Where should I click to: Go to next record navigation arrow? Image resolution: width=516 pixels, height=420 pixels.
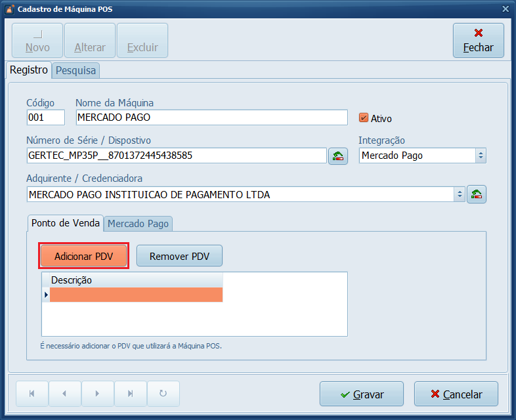coord(97,394)
